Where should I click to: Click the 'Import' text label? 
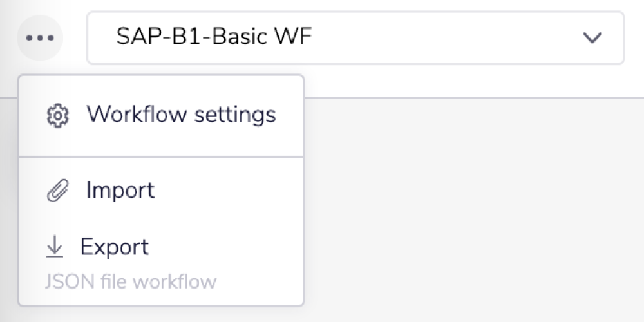(120, 191)
